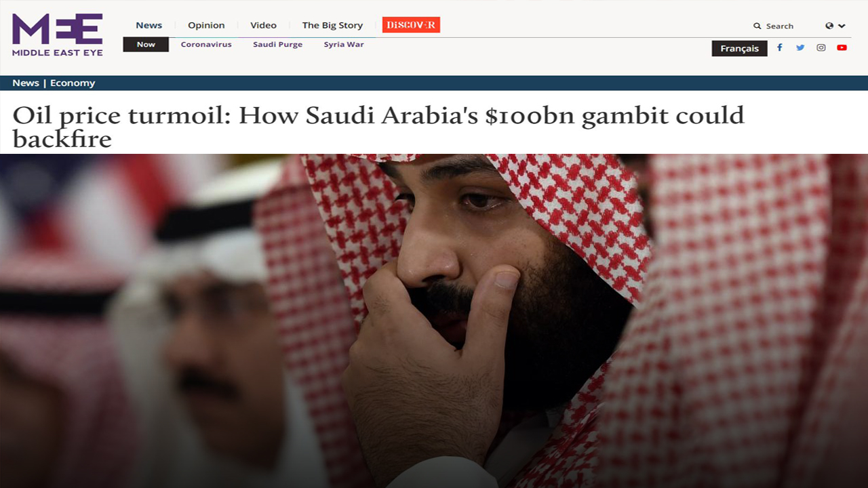Screen dimensions: 868x488
Task: Go to the Video section
Action: [263, 25]
